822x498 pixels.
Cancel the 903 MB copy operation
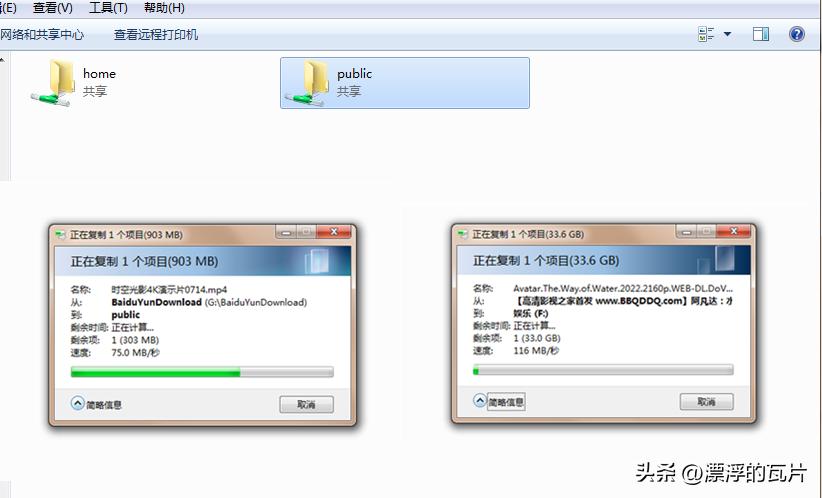[x=306, y=404]
